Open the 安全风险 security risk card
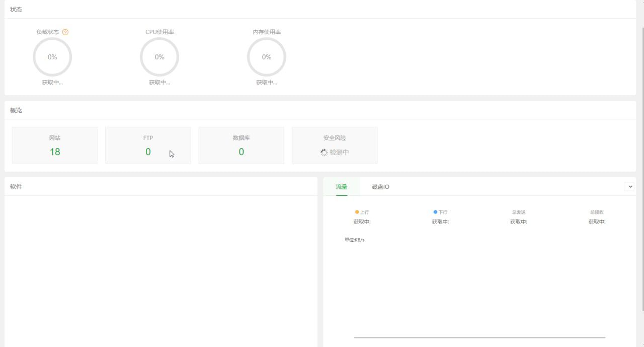 [x=335, y=146]
